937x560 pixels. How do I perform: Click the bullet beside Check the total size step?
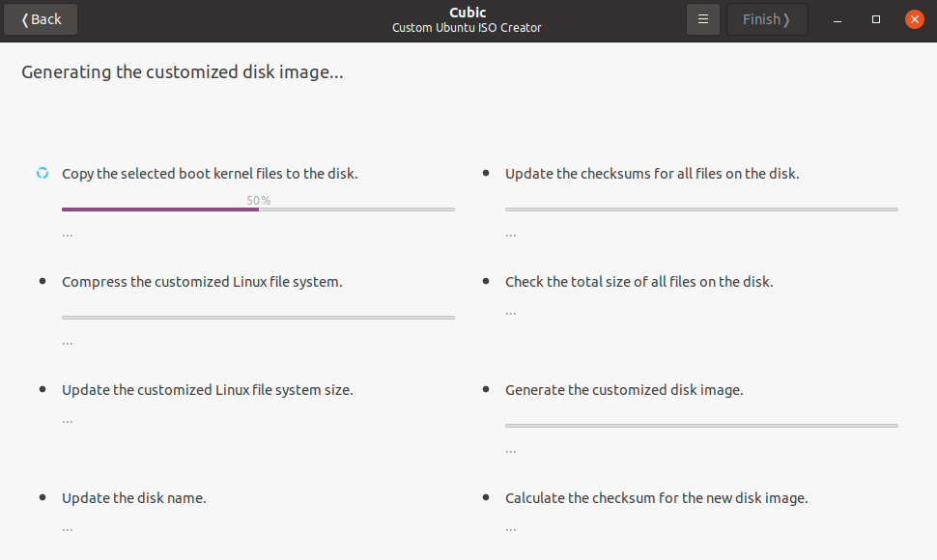coord(486,281)
